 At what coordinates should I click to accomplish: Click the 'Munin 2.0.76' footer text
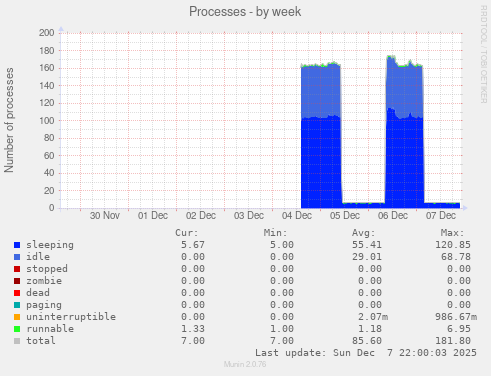click(245, 364)
